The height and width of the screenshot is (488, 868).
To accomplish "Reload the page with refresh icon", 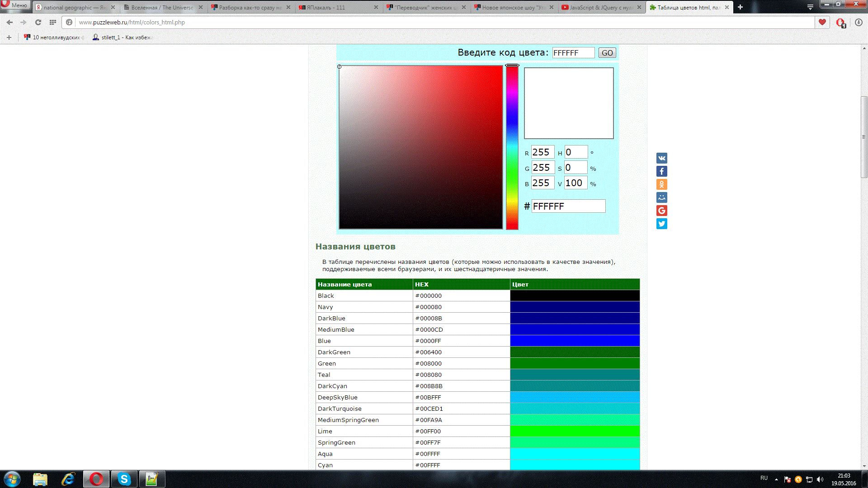I will [x=38, y=22].
